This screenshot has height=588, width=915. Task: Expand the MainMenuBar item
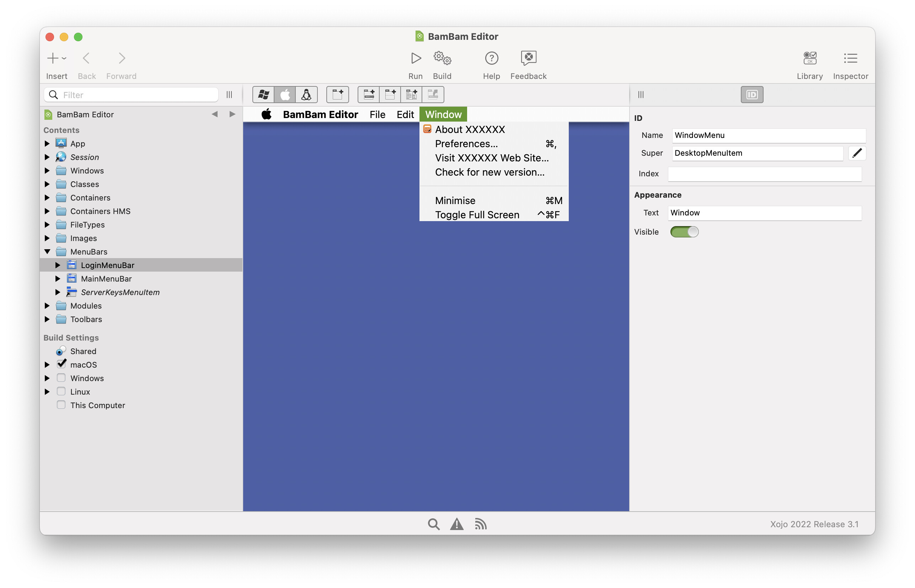(58, 279)
